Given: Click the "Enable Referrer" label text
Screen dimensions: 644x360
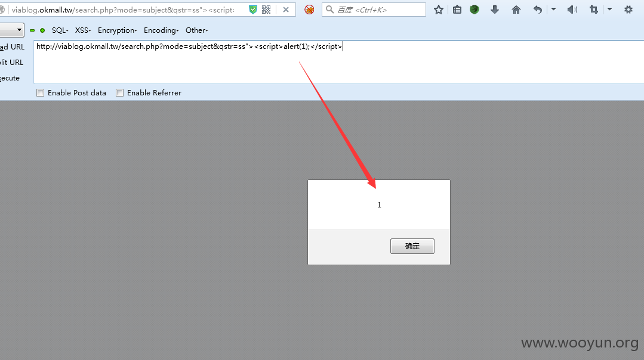Looking at the screenshot, I should 154,92.
